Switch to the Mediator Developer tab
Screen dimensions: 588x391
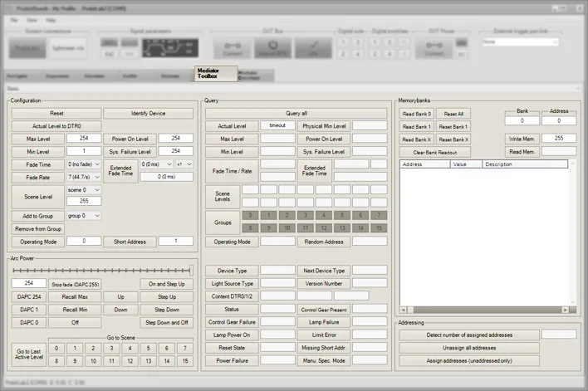(x=256, y=76)
